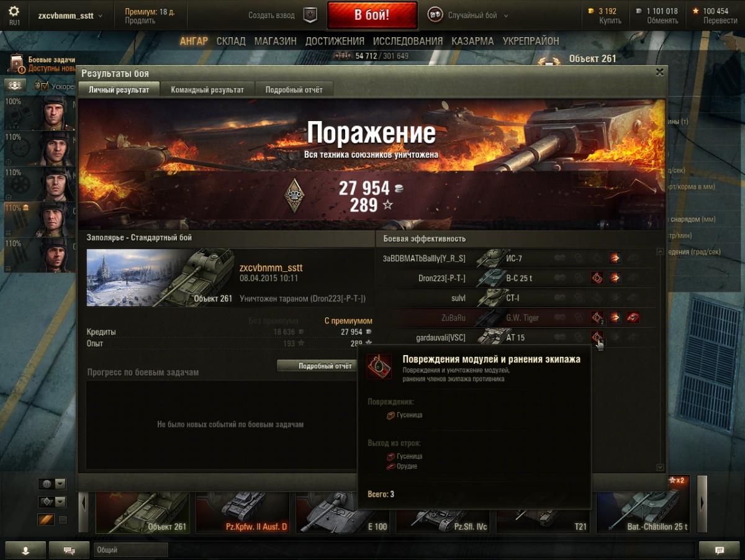Select the E 100 tank in carousel

click(343, 512)
